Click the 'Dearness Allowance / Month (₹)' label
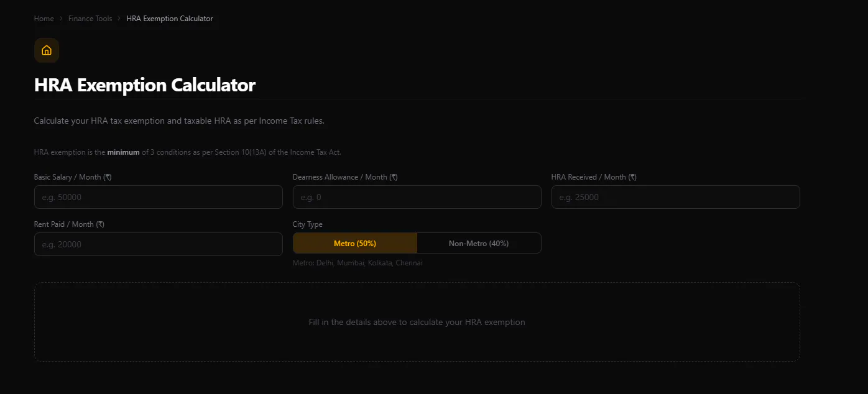The image size is (868, 394). tap(345, 177)
